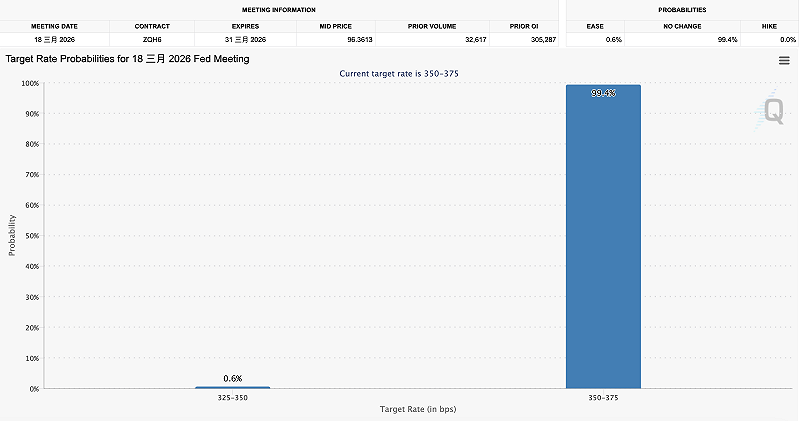Click the NO CHANGE column header
This screenshot has width=800, height=421.
[681, 25]
